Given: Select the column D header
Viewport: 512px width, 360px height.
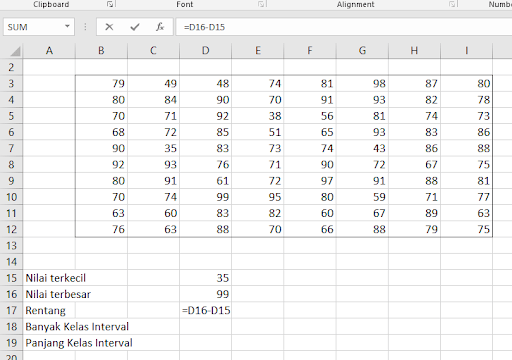Looking at the screenshot, I should click(x=206, y=51).
